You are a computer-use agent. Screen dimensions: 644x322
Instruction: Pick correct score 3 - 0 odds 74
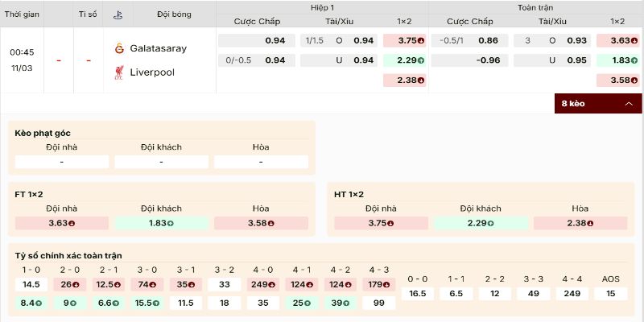pyautogui.click(x=149, y=284)
